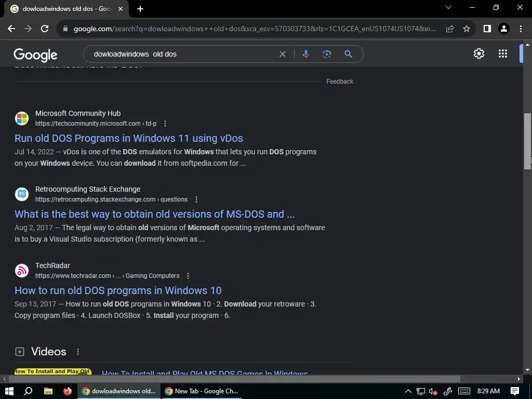The width and height of the screenshot is (532, 399).
Task: Click the horizontal scrollbar thumb
Action: click(x=234, y=379)
